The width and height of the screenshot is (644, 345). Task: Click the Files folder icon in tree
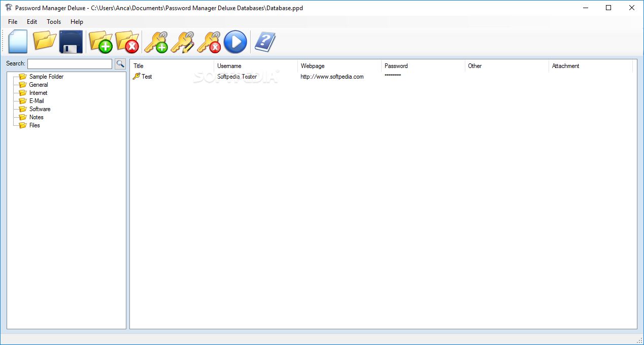(x=23, y=125)
